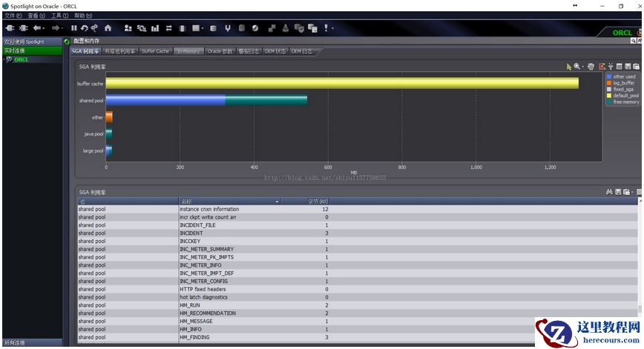The width and height of the screenshot is (644, 349).
Task: Switch to the OEM 状态 tab
Action: [x=275, y=51]
